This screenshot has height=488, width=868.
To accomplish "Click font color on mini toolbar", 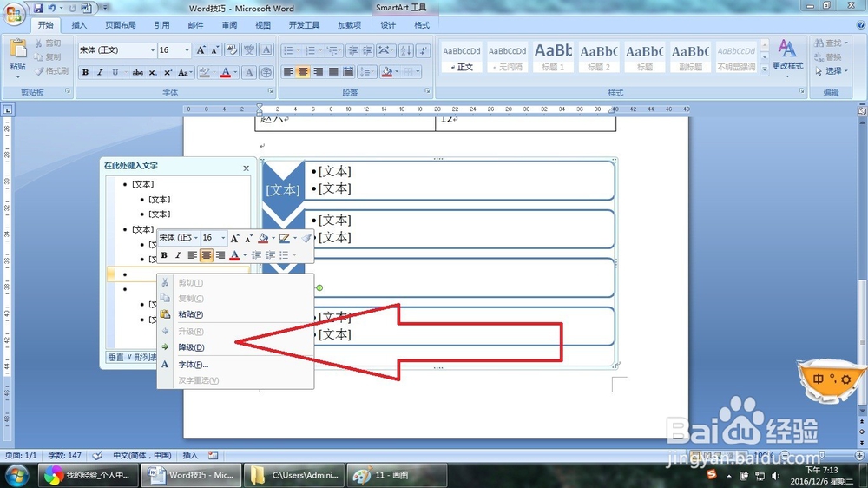I will coord(234,255).
